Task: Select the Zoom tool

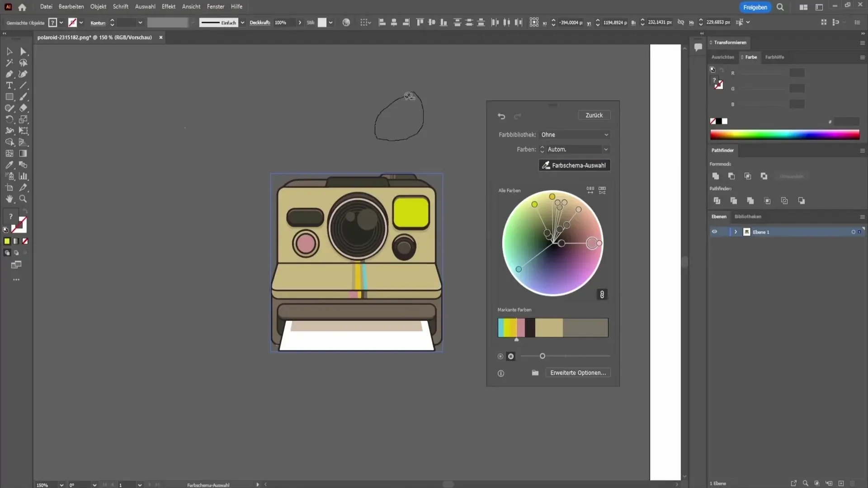Action: [x=24, y=199]
